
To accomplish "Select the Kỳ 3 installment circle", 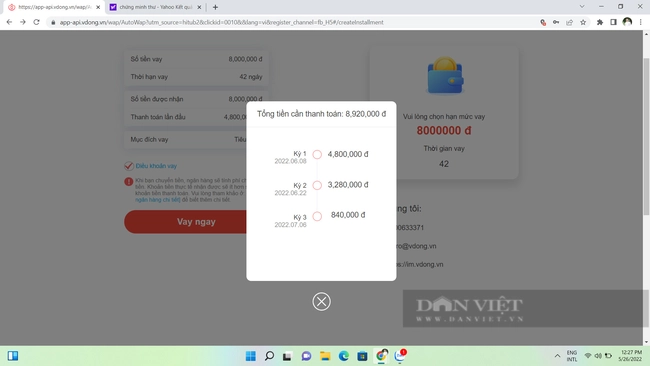I will click(x=317, y=216).
